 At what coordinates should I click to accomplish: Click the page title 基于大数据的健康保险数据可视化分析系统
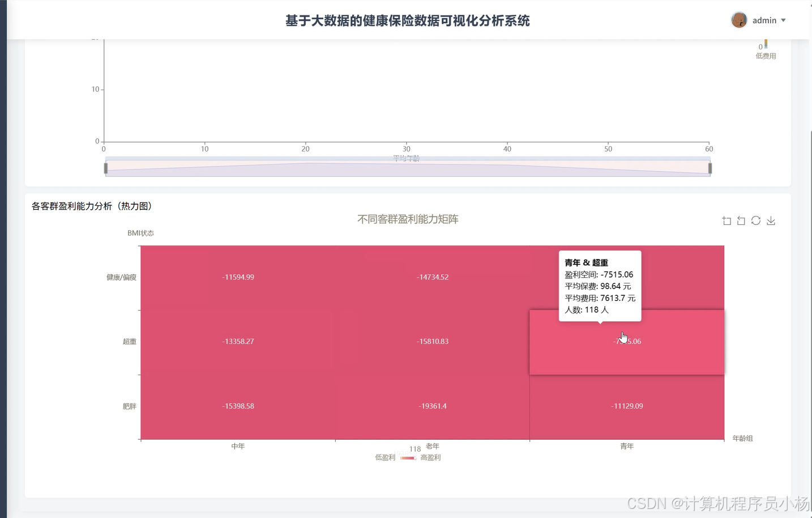coord(408,21)
